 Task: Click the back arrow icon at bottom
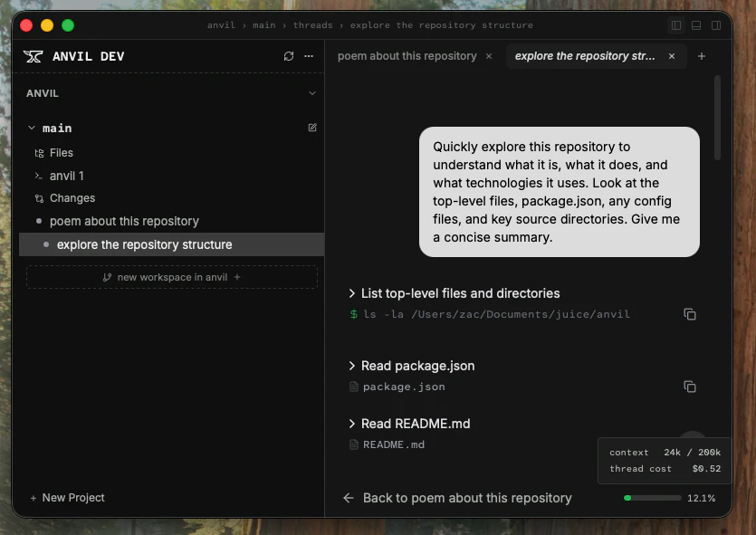(348, 498)
